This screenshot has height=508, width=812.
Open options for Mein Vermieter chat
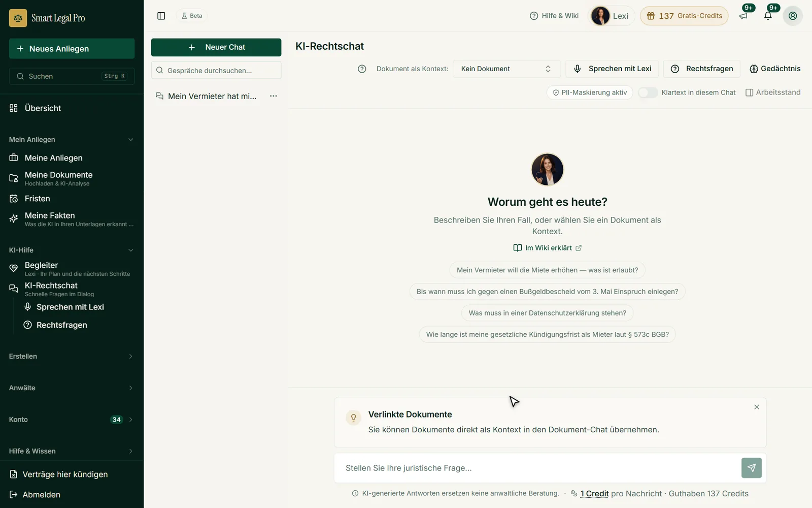point(274,96)
